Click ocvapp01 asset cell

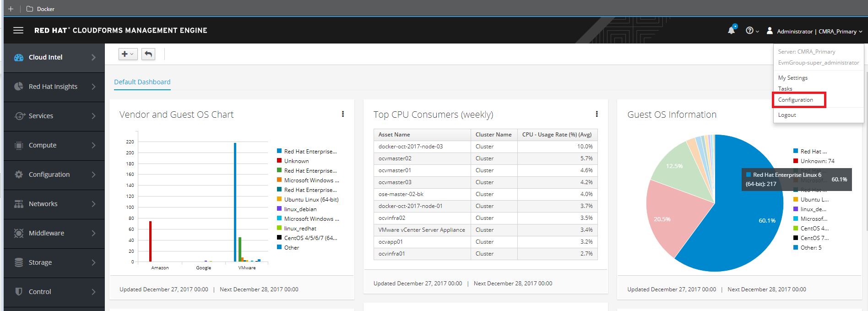[x=422, y=242]
